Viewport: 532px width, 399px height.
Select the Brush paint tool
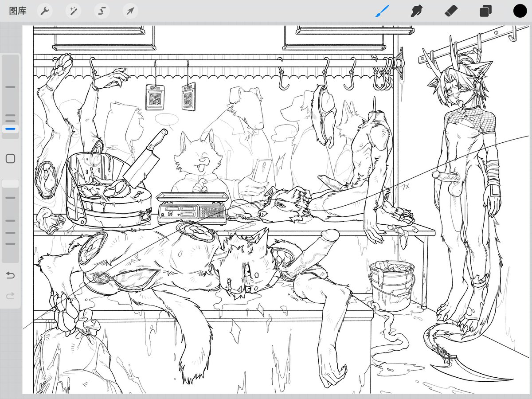382,11
